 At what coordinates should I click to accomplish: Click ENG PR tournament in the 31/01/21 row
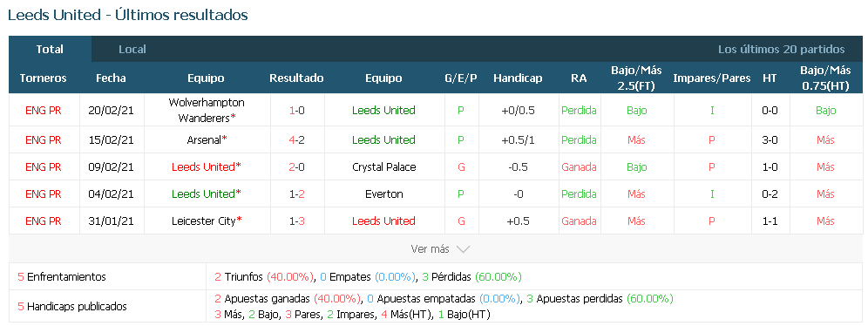click(44, 221)
